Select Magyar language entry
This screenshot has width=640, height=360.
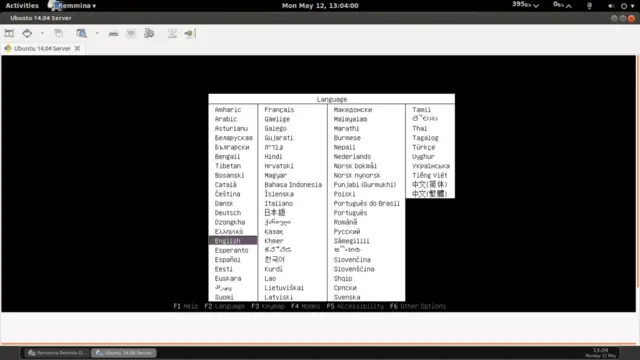[x=276, y=176]
